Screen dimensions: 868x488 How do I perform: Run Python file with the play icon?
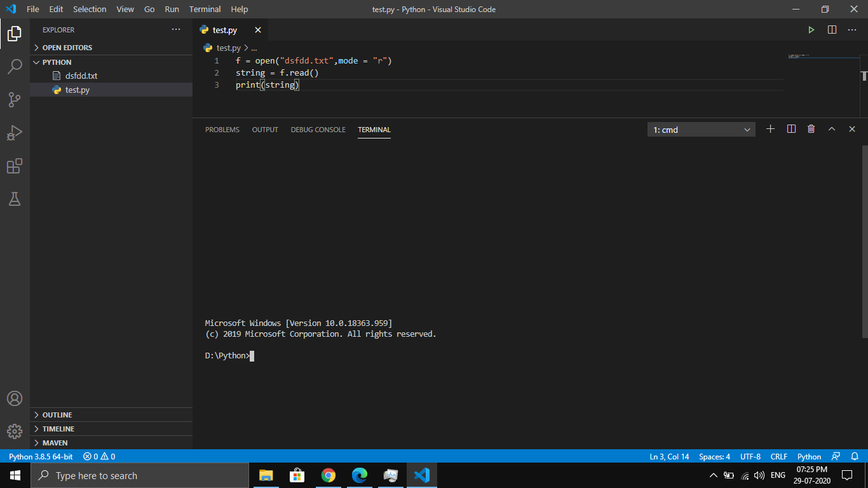point(811,30)
